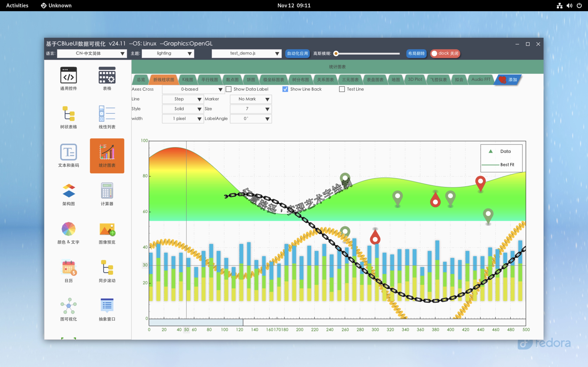This screenshot has width=588, height=367.
Task: Toggle the dock 关闭 switch
Action: tap(445, 53)
